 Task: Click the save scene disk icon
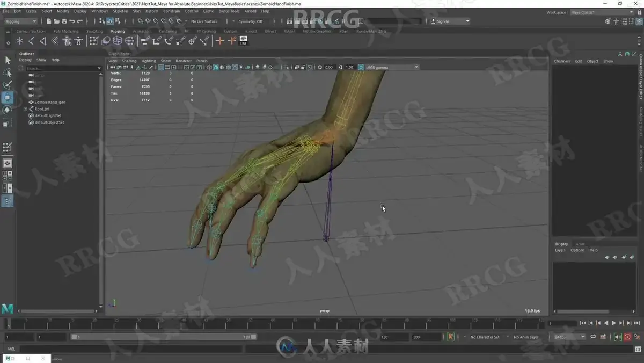(x=64, y=21)
